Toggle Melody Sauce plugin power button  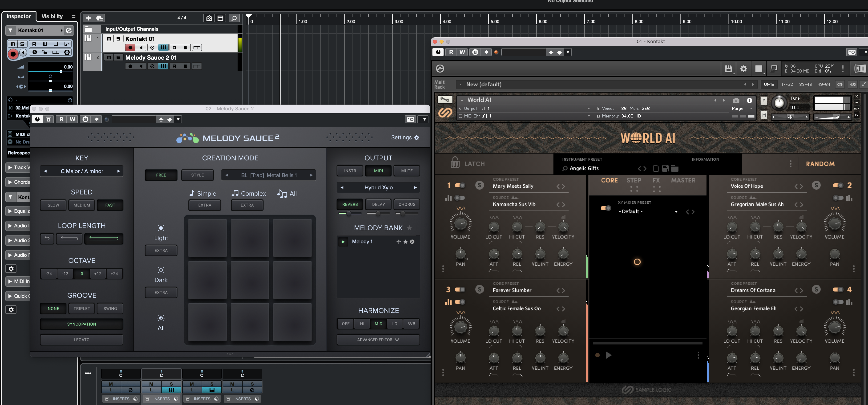coord(37,119)
